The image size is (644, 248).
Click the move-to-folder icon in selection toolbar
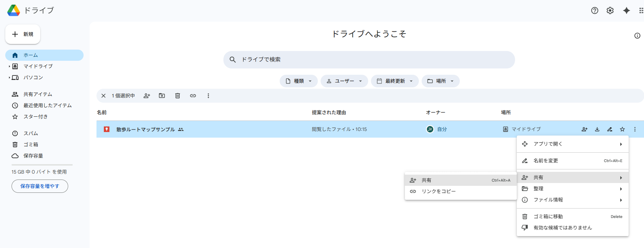click(x=162, y=96)
